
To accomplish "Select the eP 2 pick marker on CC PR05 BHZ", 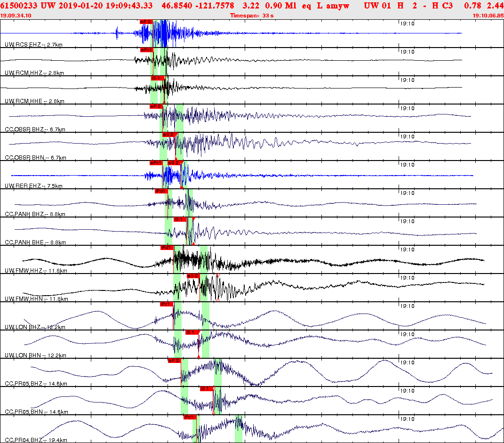I will click(174, 361).
